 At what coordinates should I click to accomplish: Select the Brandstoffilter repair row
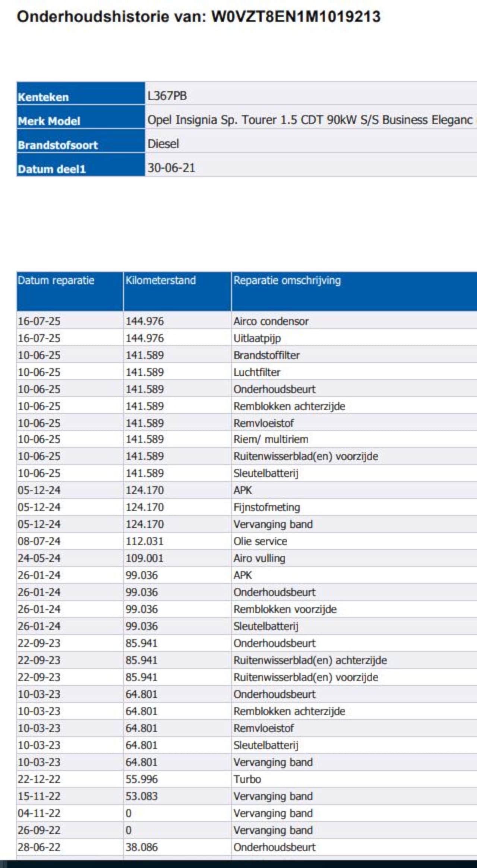coord(266,355)
